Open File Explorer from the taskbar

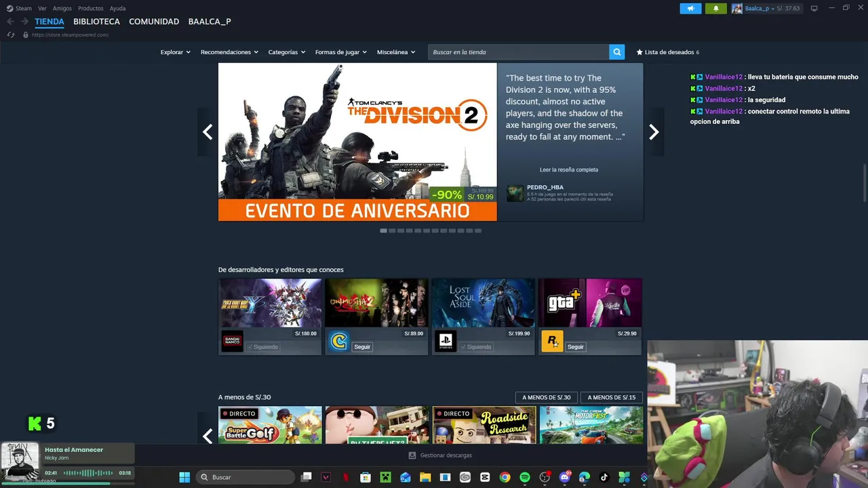coord(425,477)
